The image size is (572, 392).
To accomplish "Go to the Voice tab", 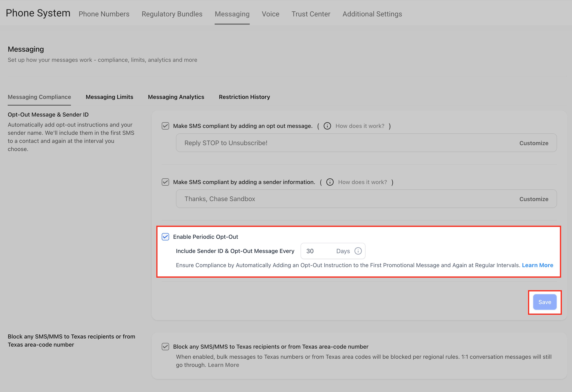I will (270, 14).
